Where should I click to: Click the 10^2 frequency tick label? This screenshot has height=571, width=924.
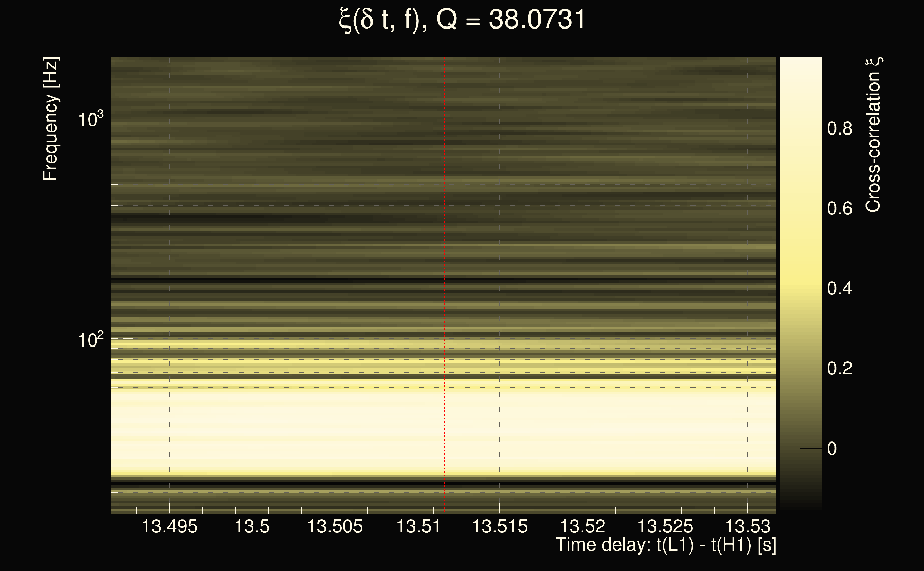pyautogui.click(x=90, y=340)
